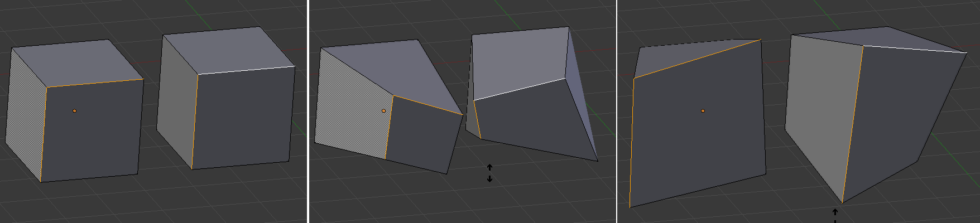Viewport: 980px width, 223px height.
Task: Select the long orange edge of third-panel right shape
Action: [x=853, y=124]
